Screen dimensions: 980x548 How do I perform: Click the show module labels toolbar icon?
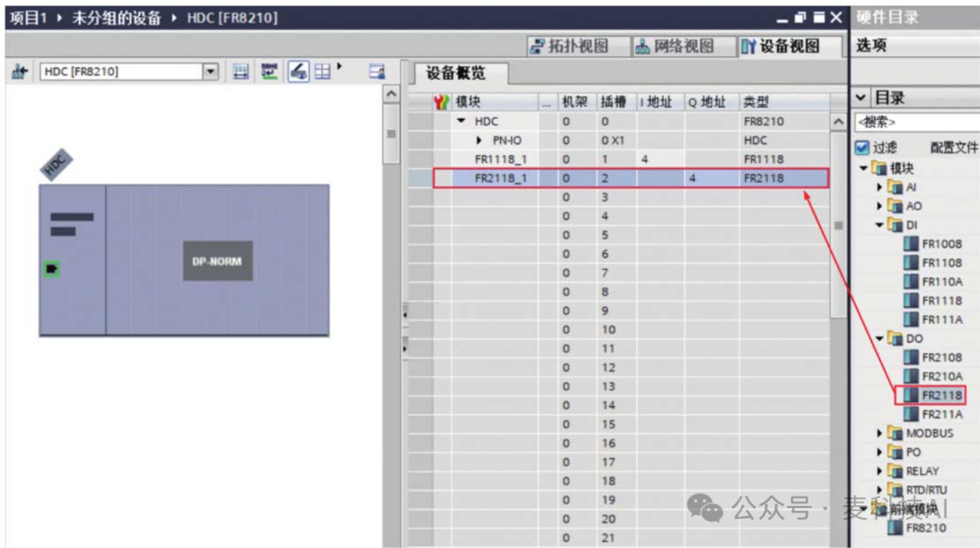240,72
